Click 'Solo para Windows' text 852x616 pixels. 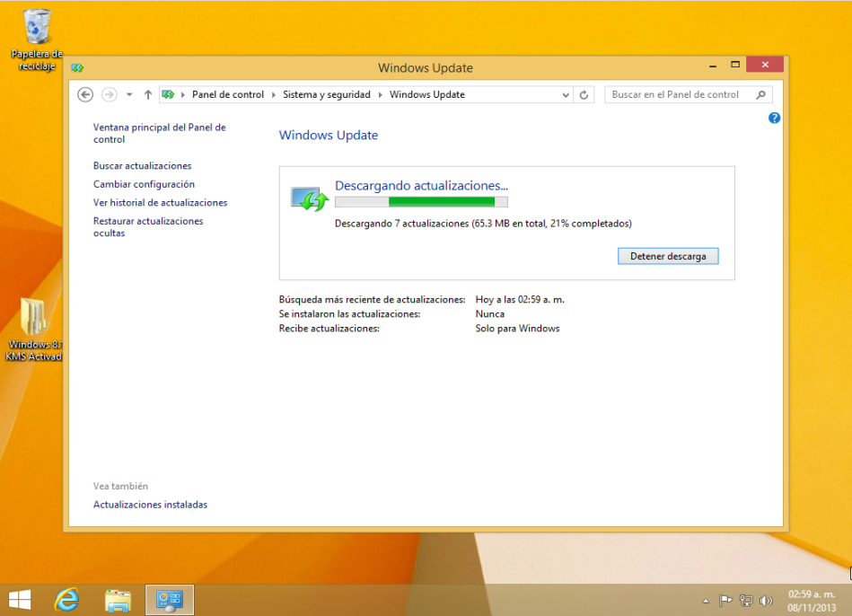[x=517, y=329]
